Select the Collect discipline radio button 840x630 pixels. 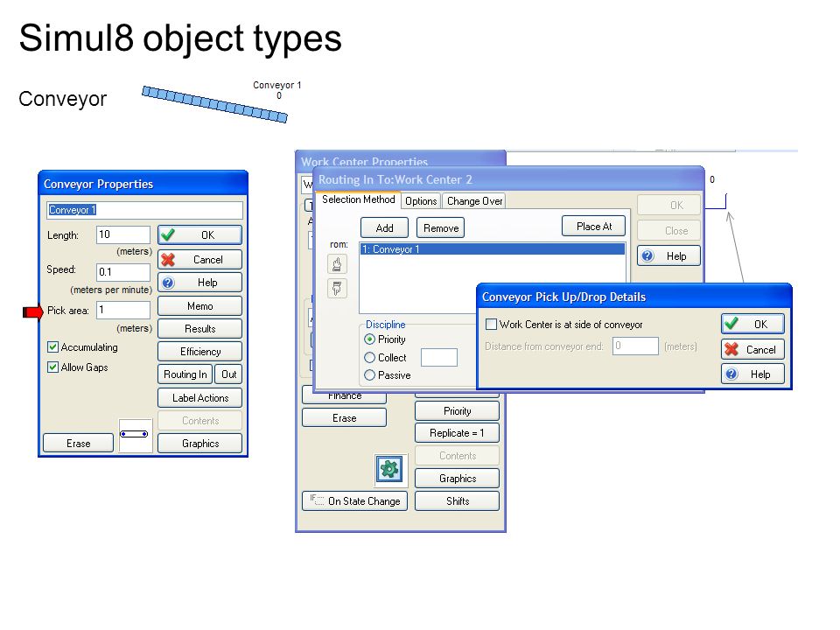pyautogui.click(x=369, y=357)
